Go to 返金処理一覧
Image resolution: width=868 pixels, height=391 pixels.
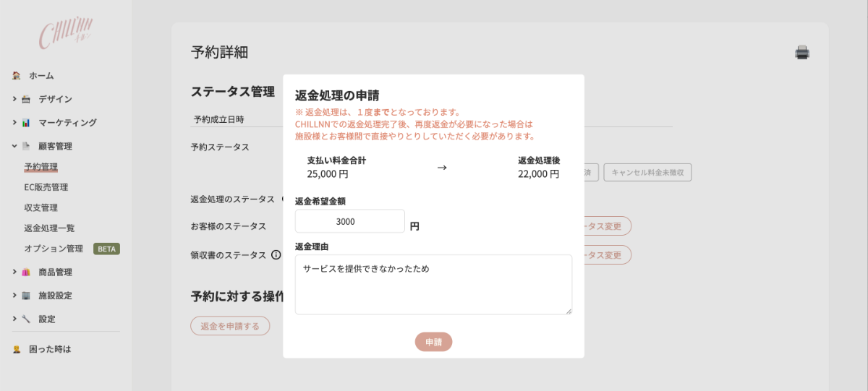click(49, 228)
